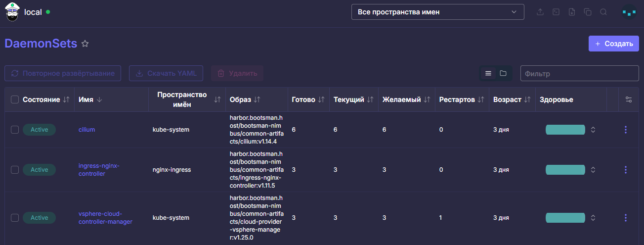The height and width of the screenshot is (245, 644).
Task: Click the copy KubeConfig to clipboard icon
Action: (588, 12)
